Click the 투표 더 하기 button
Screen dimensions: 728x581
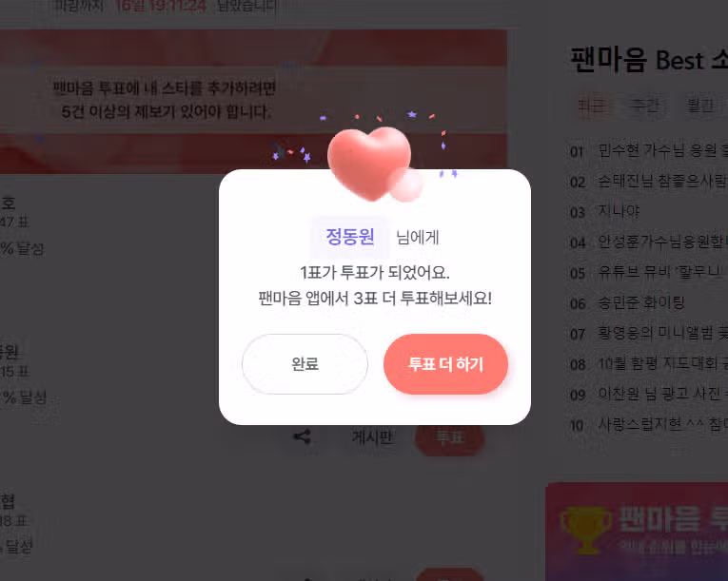445,364
